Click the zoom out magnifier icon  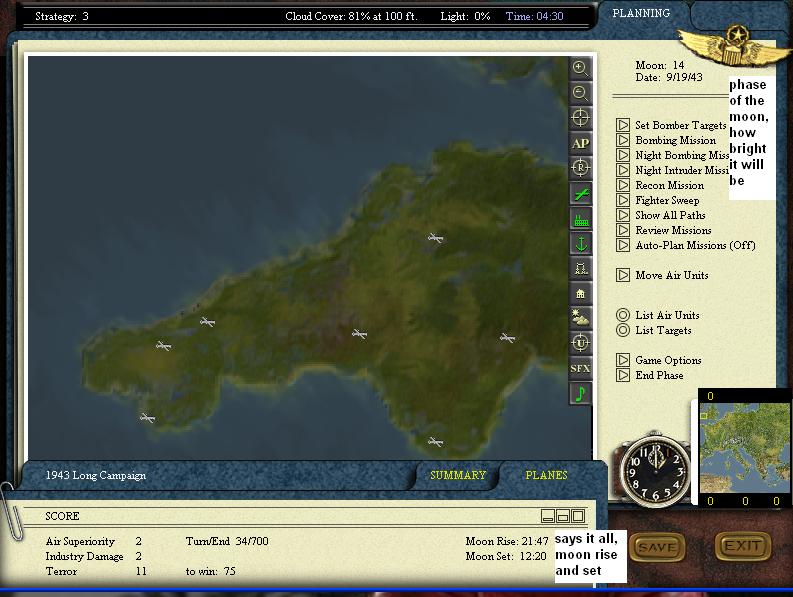580,93
